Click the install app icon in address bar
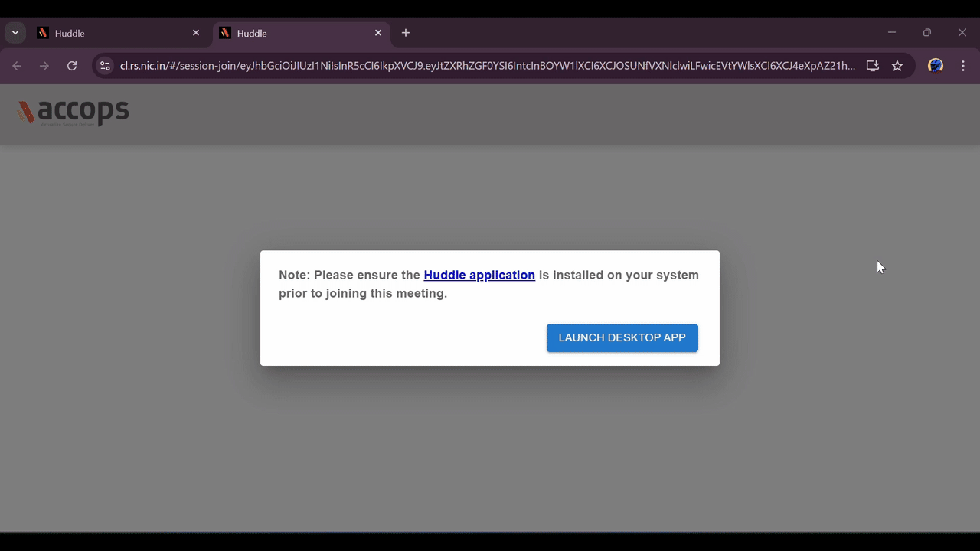The image size is (980, 551). (872, 66)
